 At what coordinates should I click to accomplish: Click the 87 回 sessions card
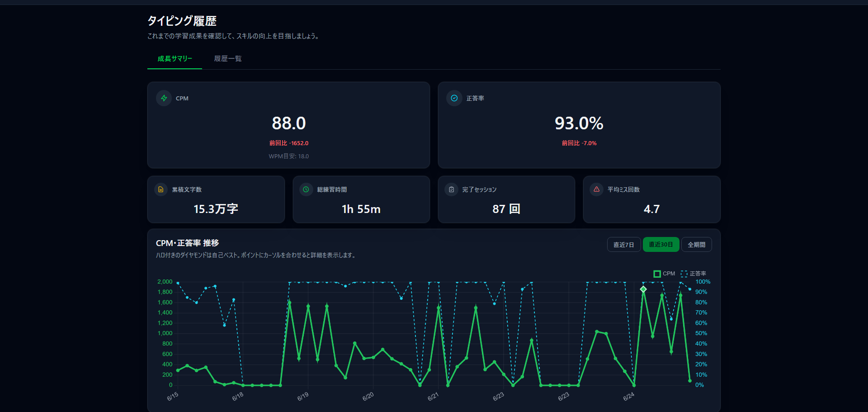(x=506, y=199)
